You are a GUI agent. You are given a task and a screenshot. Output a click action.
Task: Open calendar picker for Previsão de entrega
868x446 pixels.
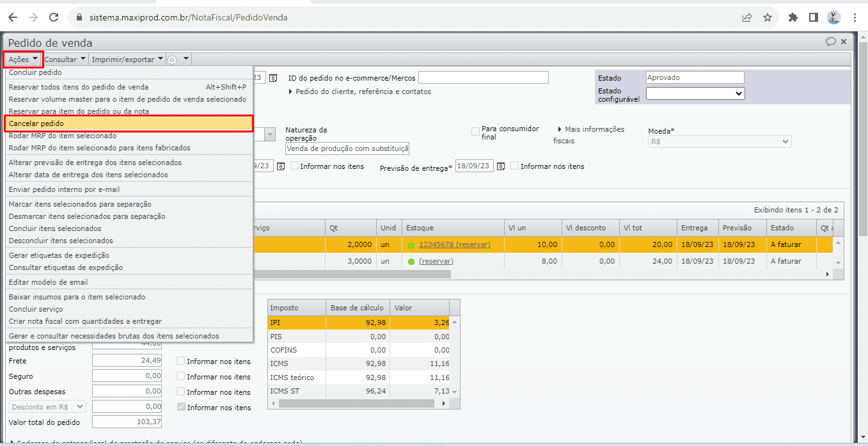(x=500, y=166)
